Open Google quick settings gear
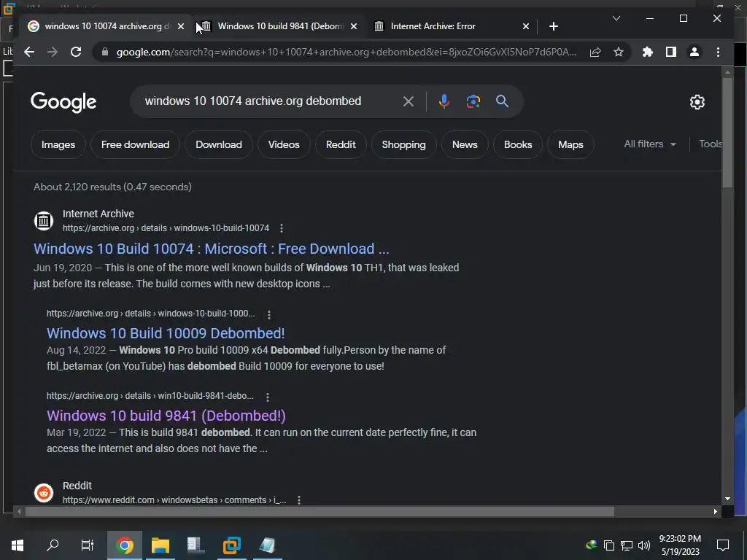This screenshot has width=747, height=560. pos(697,102)
